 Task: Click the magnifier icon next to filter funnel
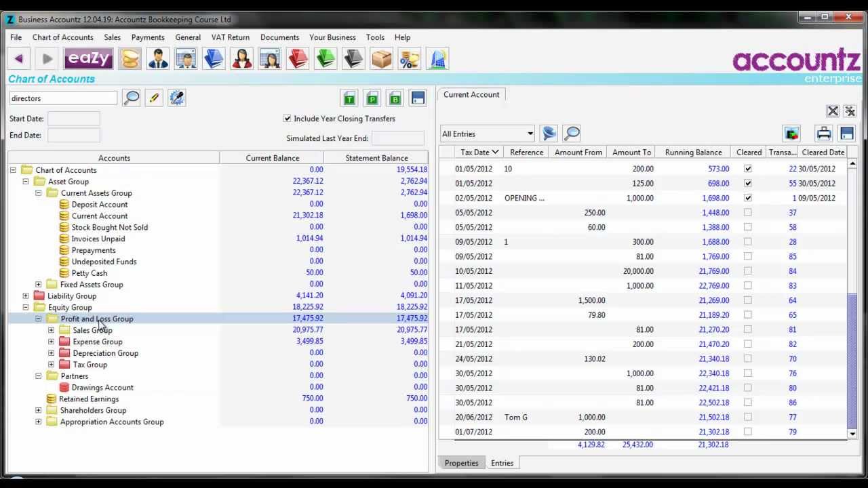[x=572, y=134]
